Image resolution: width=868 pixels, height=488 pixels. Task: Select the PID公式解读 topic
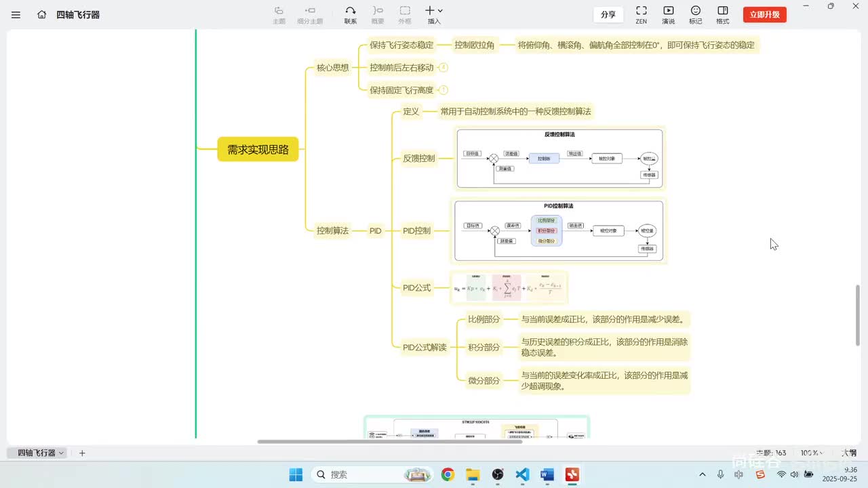[x=425, y=347]
